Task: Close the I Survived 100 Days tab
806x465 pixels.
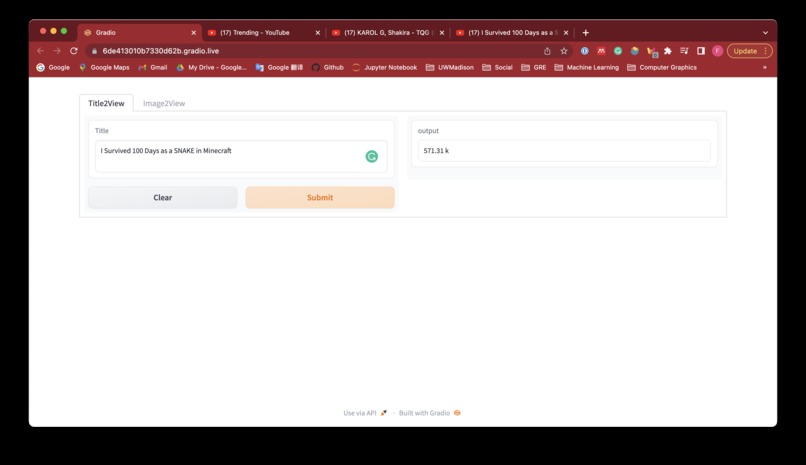Action: tap(566, 32)
